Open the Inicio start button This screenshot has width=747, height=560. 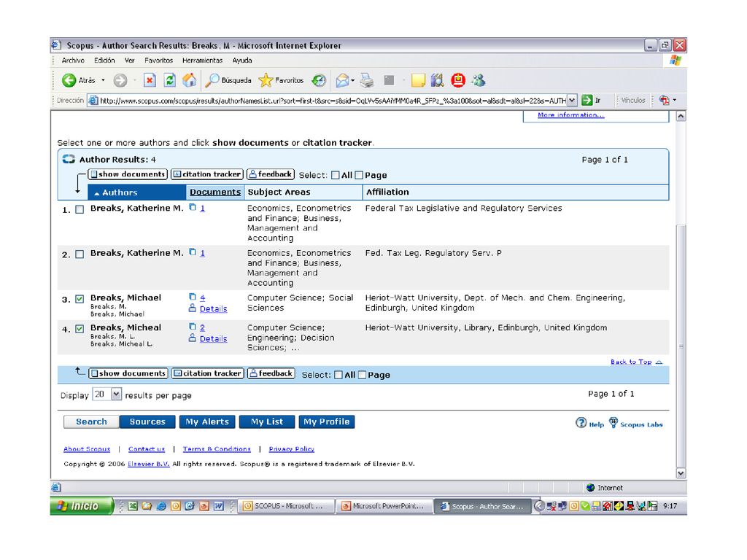point(82,506)
